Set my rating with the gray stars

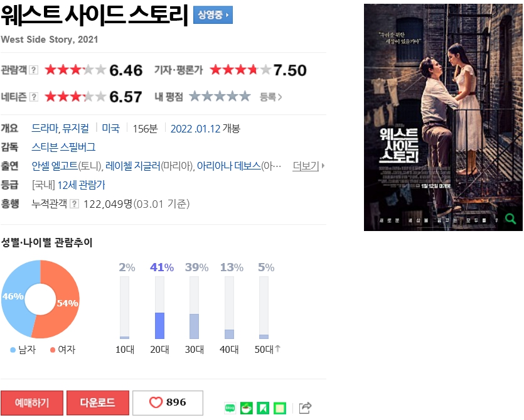(x=220, y=97)
